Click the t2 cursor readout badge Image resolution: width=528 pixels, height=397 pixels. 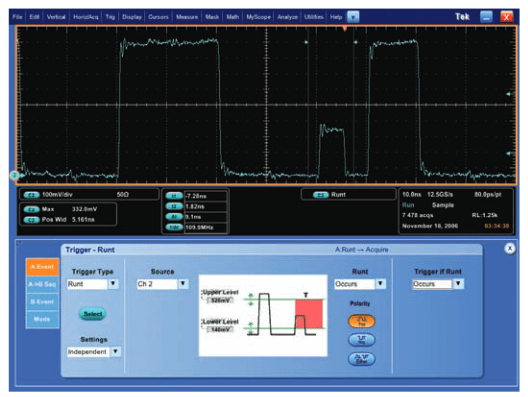174,206
